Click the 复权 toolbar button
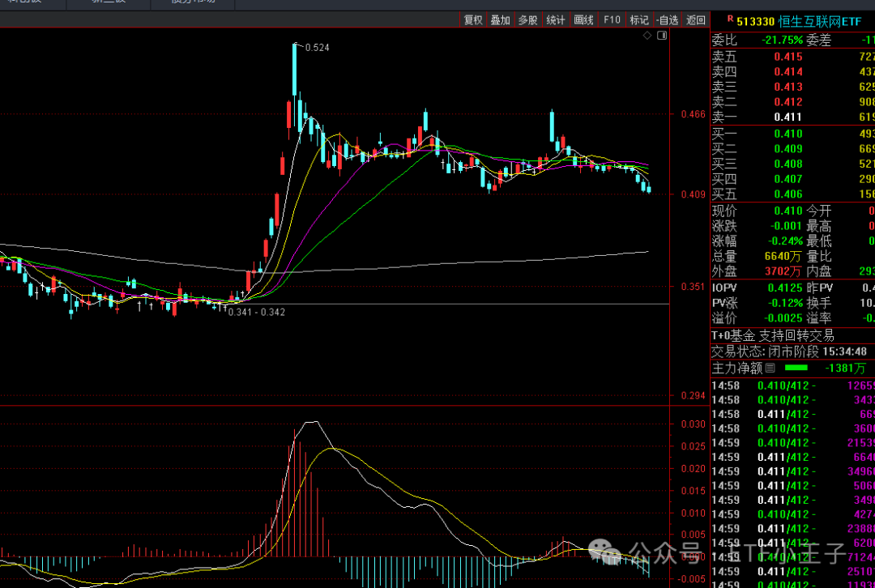875x588 pixels. (473, 20)
